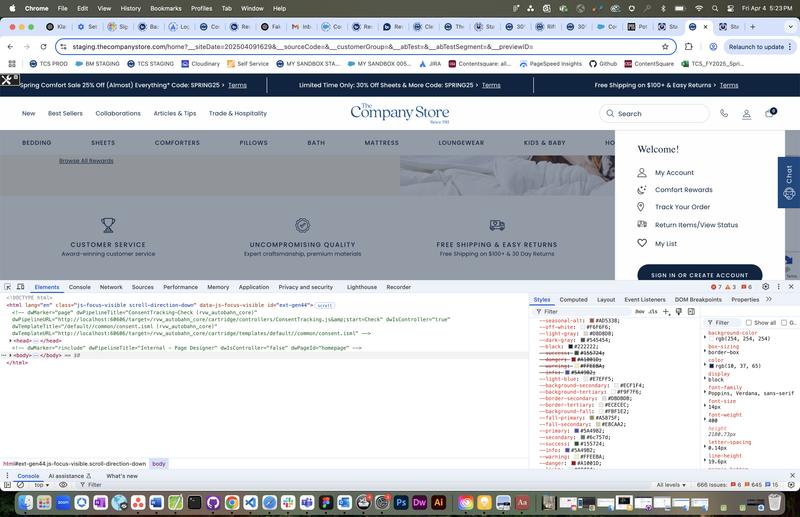Screen dimensions: 800x517
Task: Create a live expression with the eye icon
Action: point(63,485)
